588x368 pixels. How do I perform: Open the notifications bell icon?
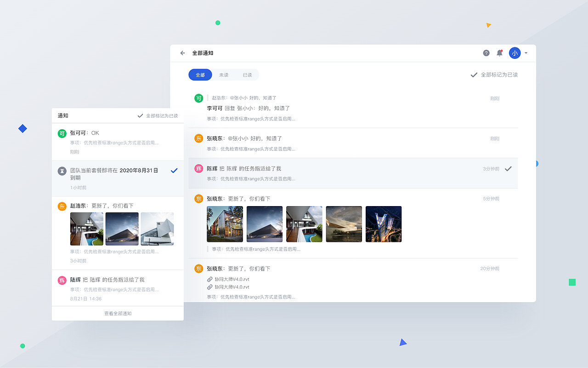click(x=499, y=53)
